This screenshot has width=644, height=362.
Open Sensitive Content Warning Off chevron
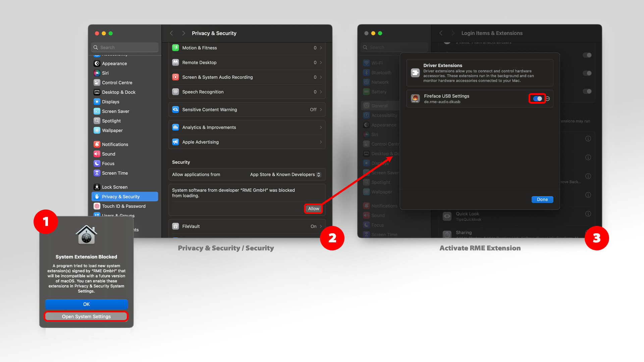coord(321,110)
